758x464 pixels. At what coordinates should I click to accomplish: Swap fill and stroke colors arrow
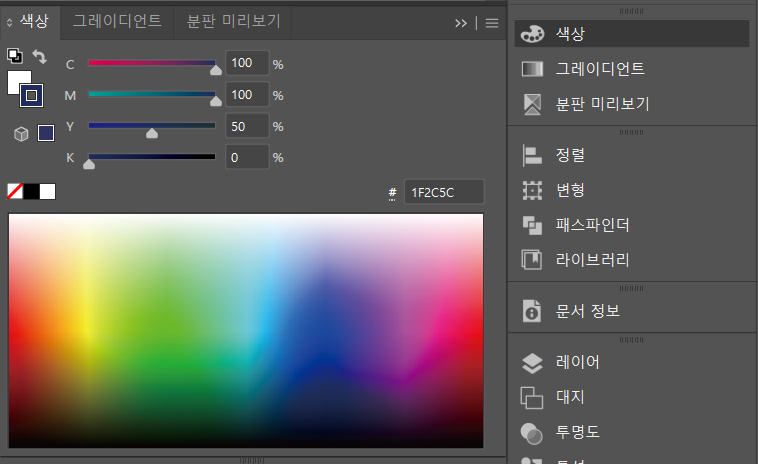click(x=39, y=57)
